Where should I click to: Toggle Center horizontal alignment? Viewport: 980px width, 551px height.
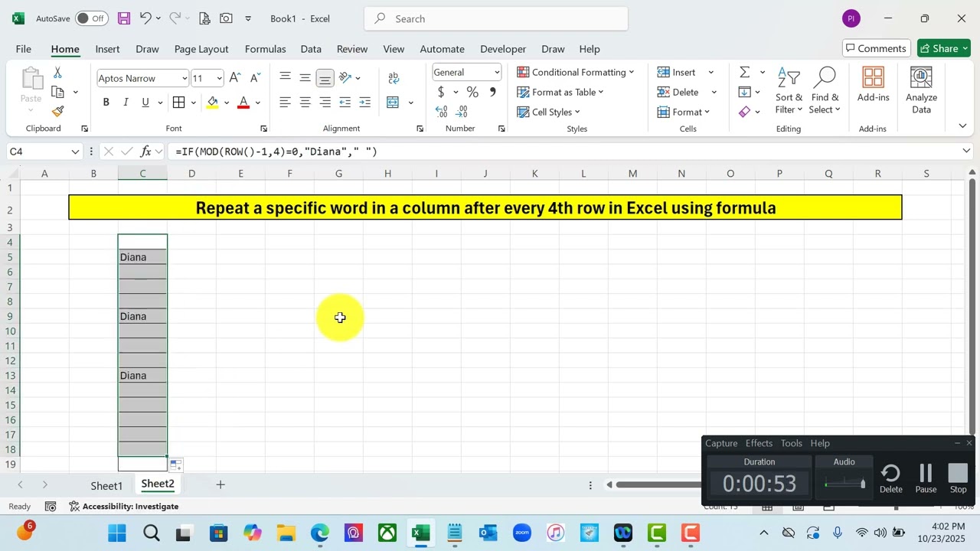click(305, 103)
